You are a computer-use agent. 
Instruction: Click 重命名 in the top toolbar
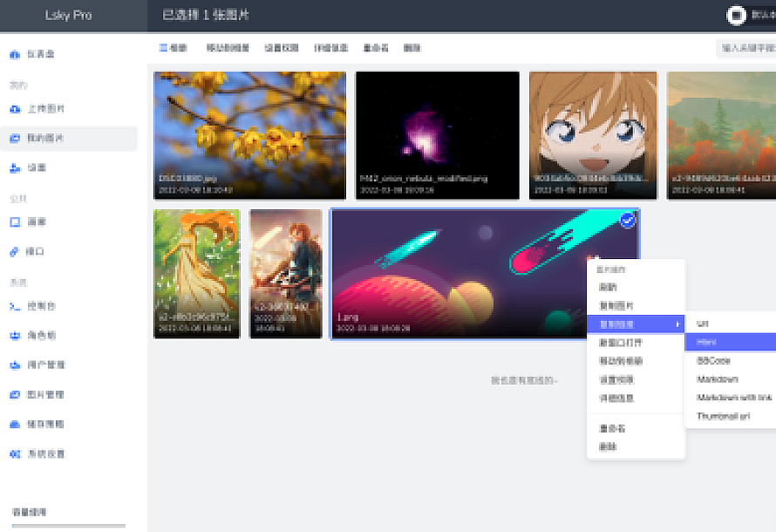(x=376, y=48)
